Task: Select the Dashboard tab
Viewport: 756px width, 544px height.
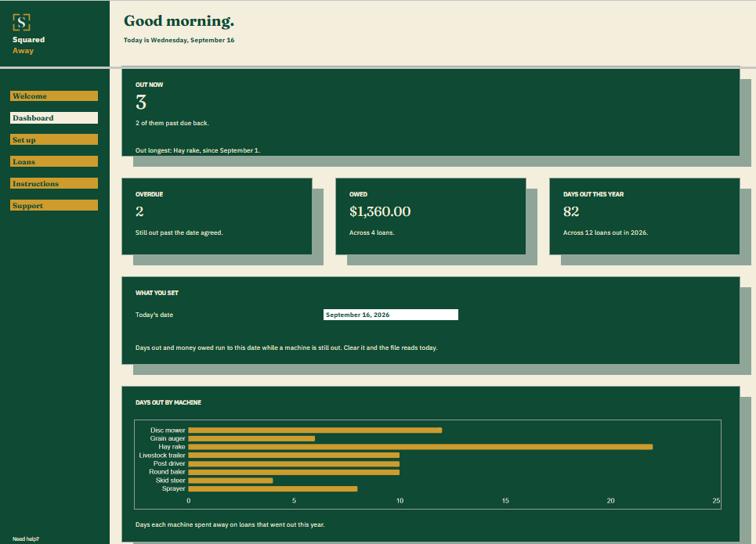Action: (54, 118)
